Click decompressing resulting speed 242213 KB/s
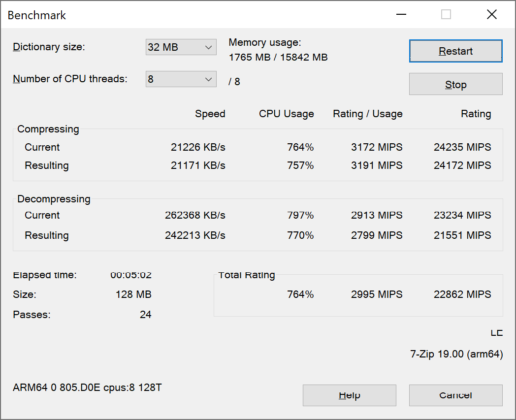Screen dimensions: 516x420 [x=195, y=235]
